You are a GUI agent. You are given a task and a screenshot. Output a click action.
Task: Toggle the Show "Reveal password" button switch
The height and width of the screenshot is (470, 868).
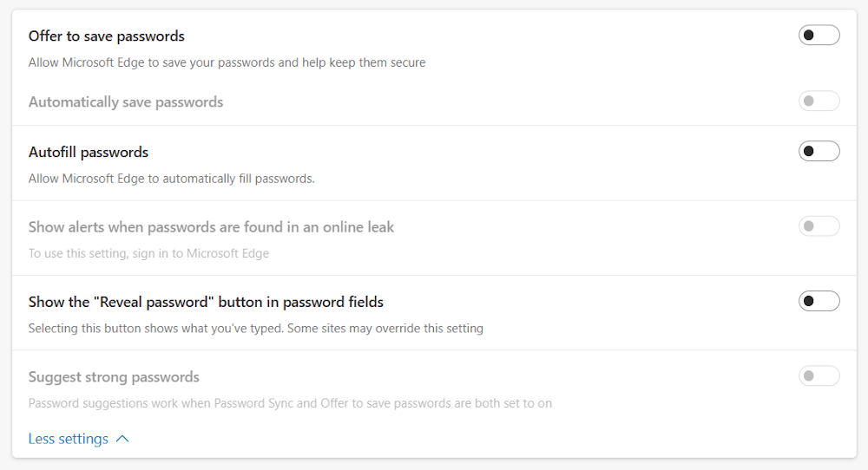coord(819,302)
